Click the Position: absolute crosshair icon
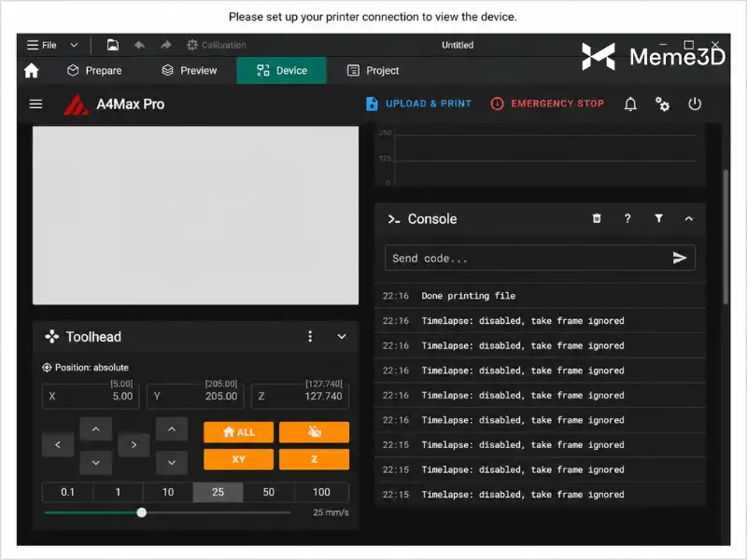Image resolution: width=747 pixels, height=560 pixels. (x=47, y=368)
